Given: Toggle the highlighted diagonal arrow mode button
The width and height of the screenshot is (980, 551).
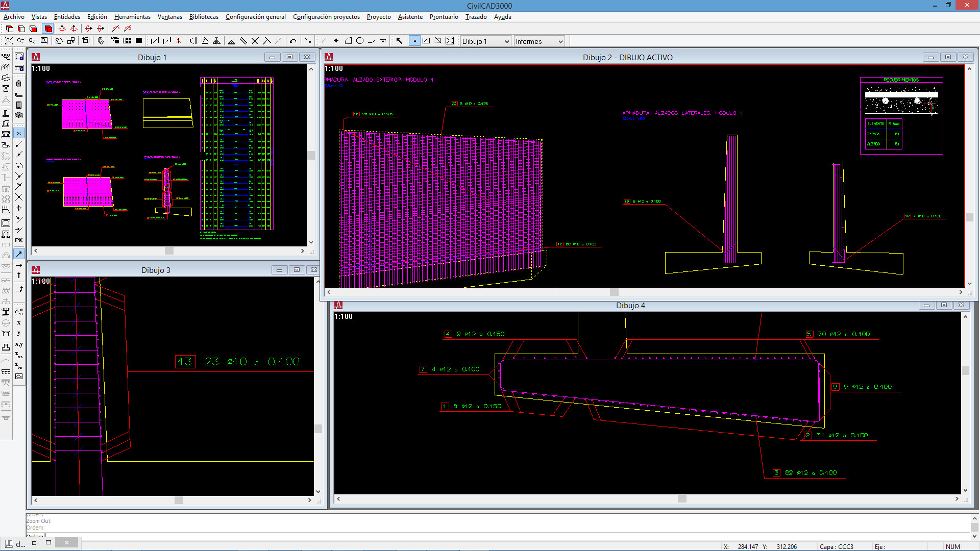Looking at the screenshot, I should 19,254.
